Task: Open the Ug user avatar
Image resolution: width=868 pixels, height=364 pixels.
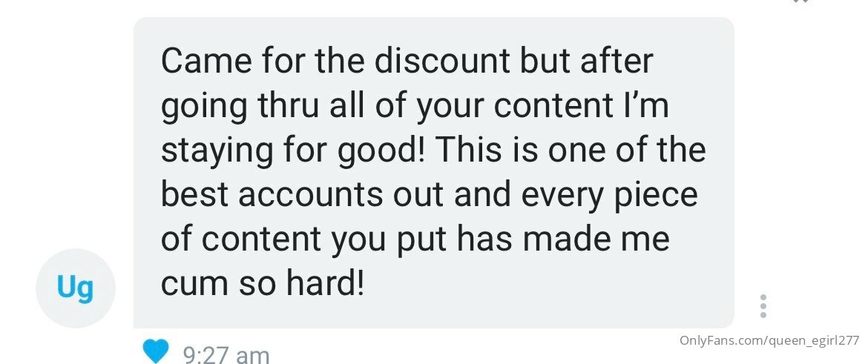Action: [75, 288]
